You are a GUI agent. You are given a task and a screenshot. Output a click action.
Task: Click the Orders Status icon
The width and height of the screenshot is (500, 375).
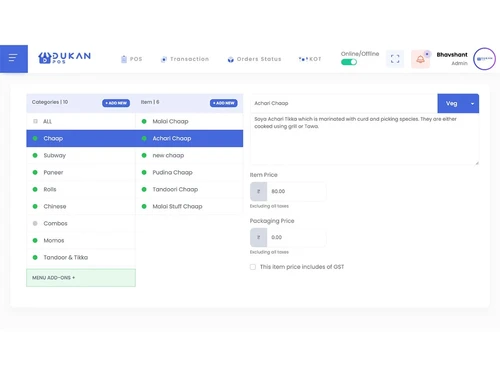[230, 59]
